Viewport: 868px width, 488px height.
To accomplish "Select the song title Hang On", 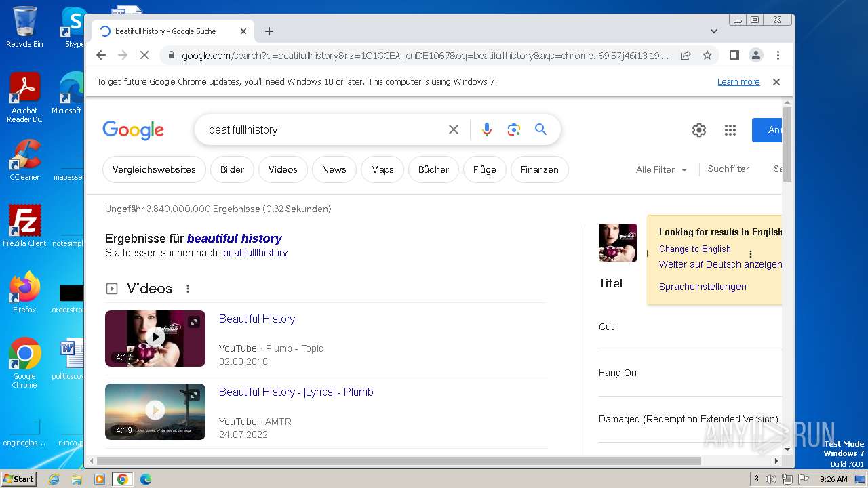I will coord(618,373).
